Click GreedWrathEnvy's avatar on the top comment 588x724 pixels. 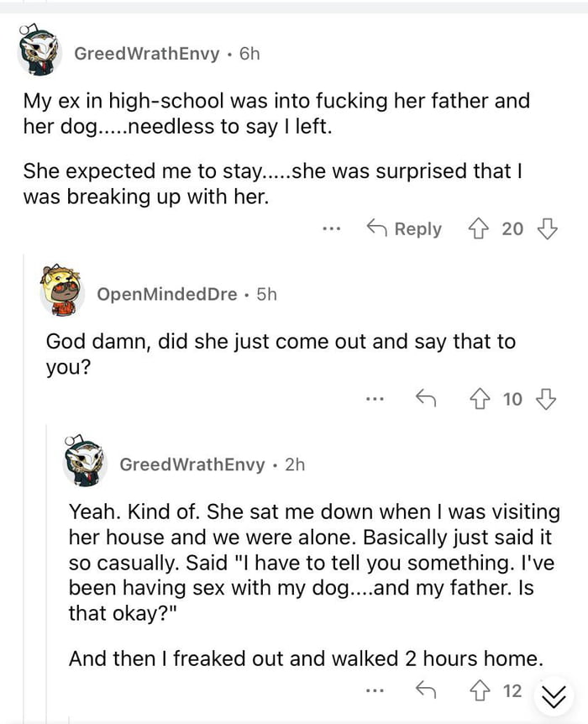(39, 52)
